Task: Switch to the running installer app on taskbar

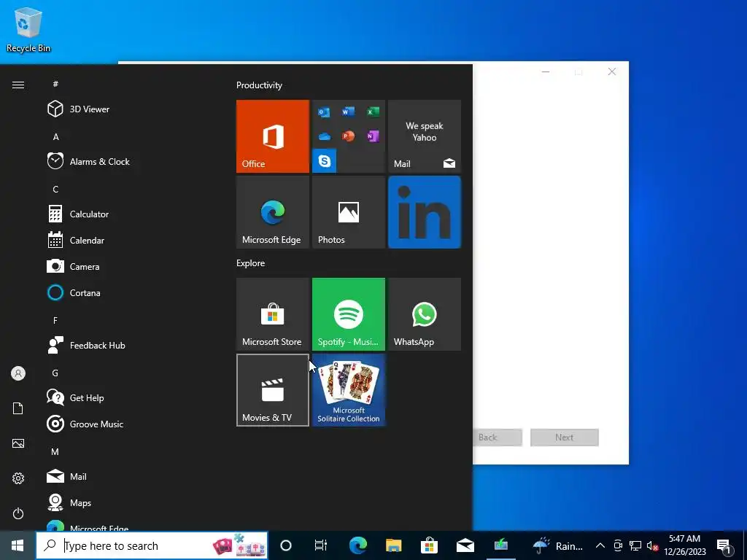Action: click(500, 545)
